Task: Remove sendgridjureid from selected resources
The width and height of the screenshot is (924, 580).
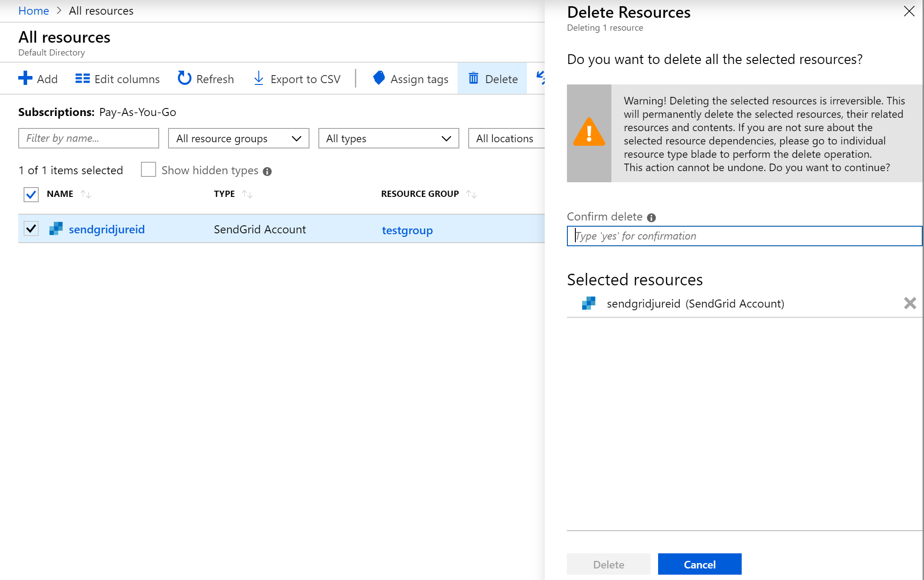Action: [911, 304]
